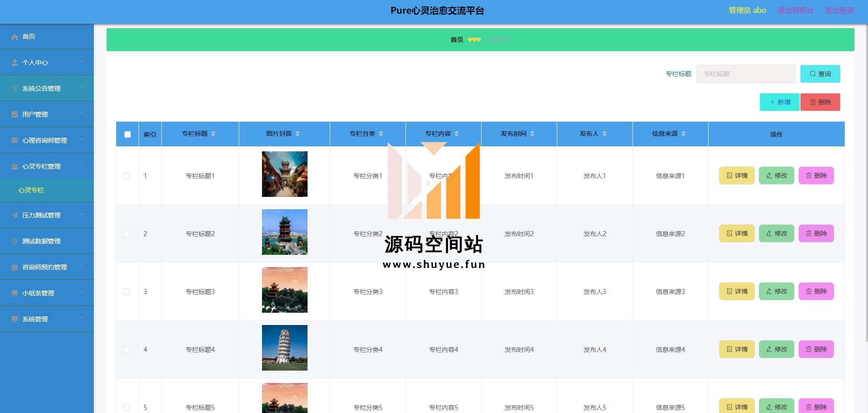Click the briefcase icon beside 心灵专栏管理
Viewport: 868px width, 413px height.
tap(15, 166)
